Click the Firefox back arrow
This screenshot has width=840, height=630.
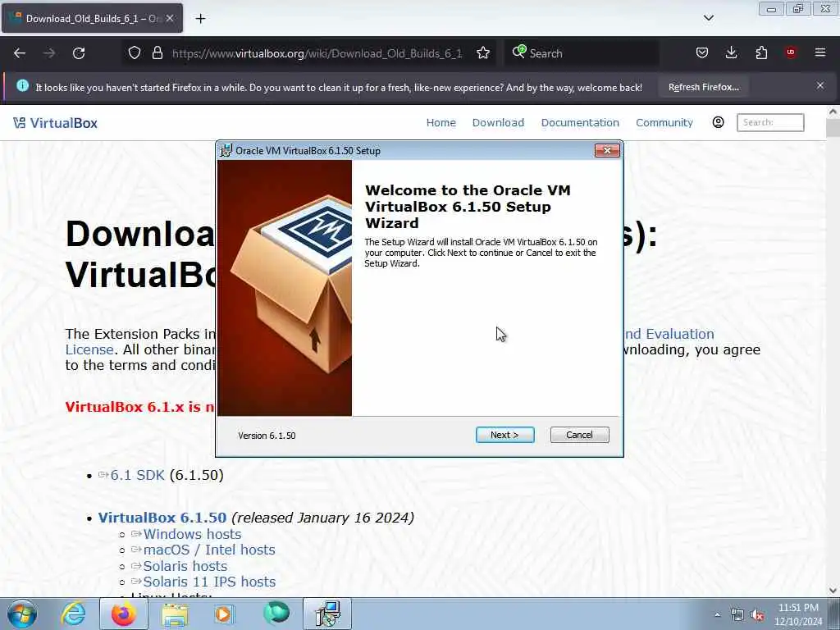click(20, 53)
